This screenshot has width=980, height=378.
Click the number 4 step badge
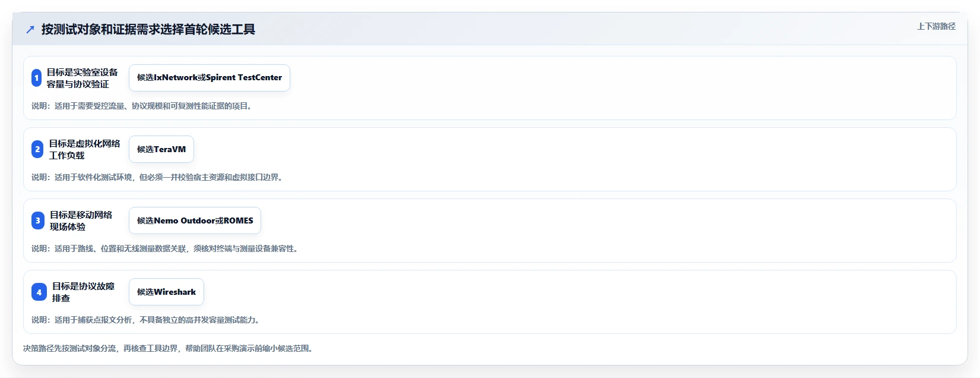click(x=39, y=292)
